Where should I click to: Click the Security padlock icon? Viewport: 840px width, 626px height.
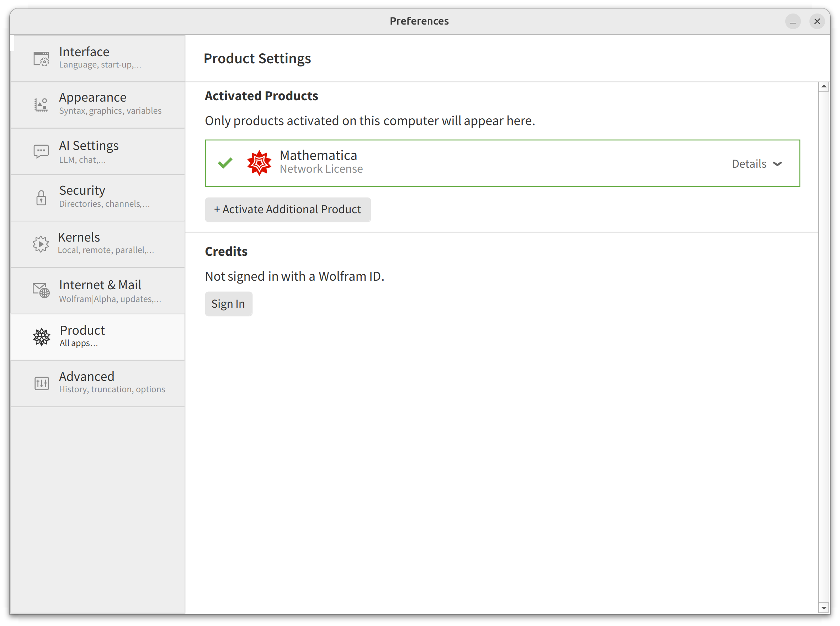pos(41,198)
